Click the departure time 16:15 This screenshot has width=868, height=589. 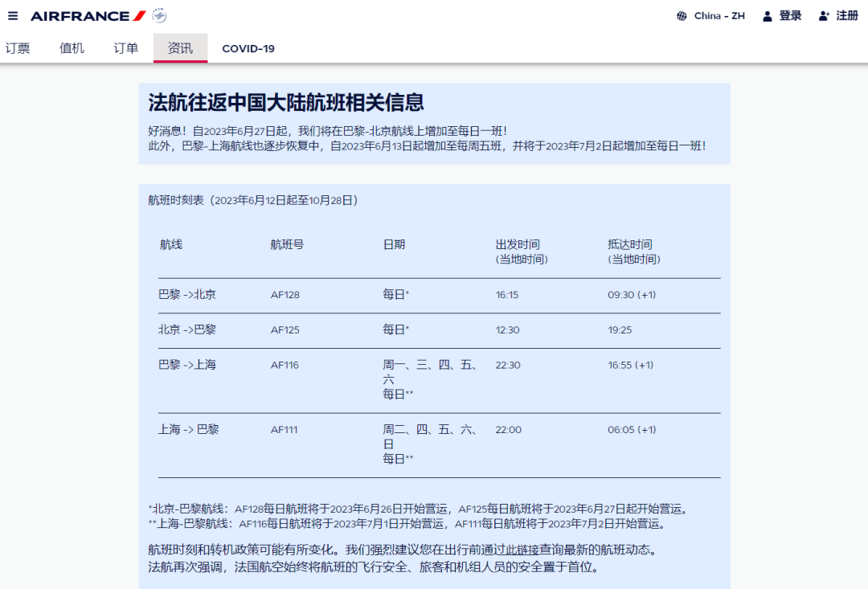[x=507, y=295]
